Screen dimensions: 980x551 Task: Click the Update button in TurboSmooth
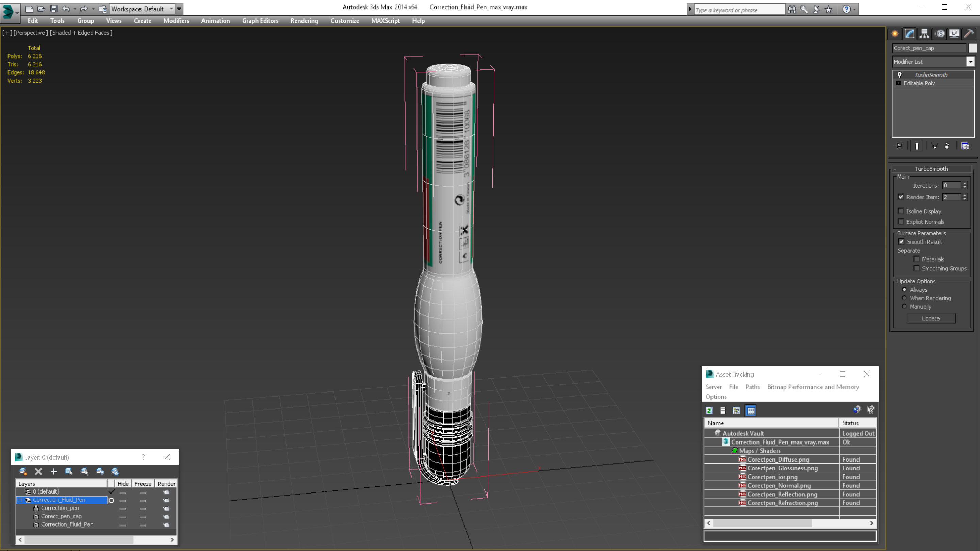(931, 318)
